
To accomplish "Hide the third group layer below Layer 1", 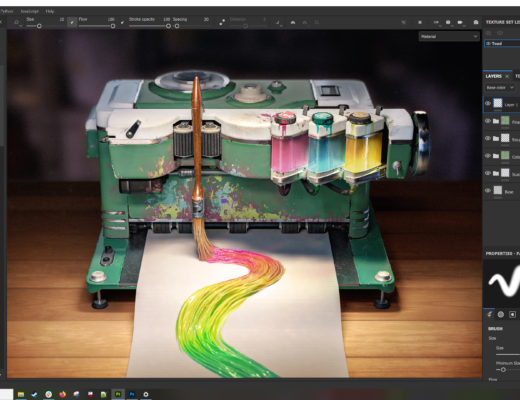I will pyautogui.click(x=488, y=156).
